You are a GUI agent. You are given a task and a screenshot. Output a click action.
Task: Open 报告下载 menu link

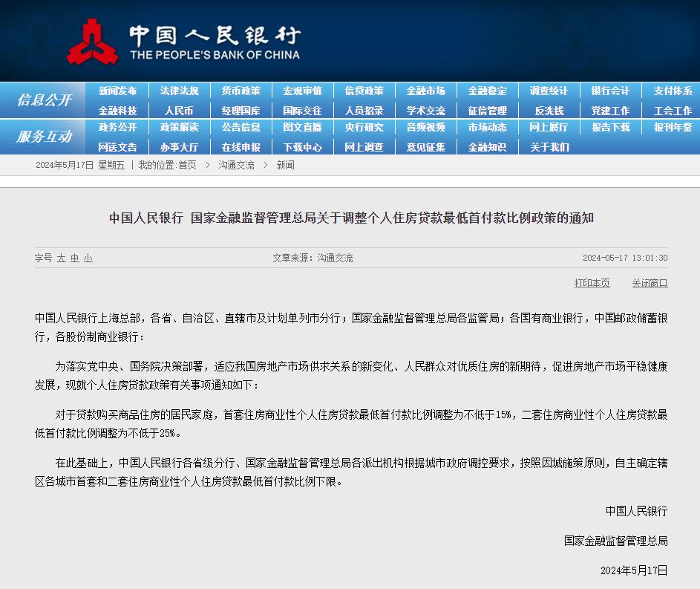610,127
